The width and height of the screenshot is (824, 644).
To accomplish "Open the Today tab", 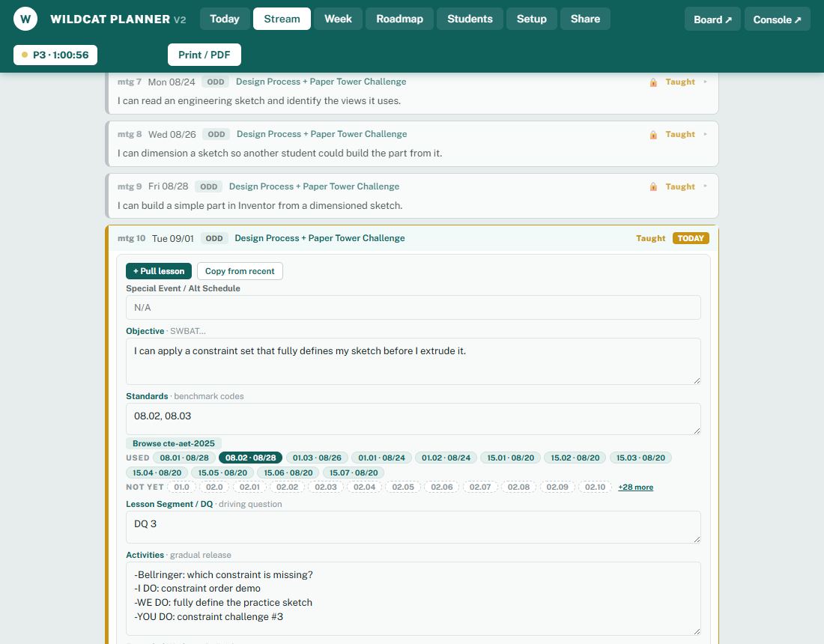I will (x=225, y=19).
